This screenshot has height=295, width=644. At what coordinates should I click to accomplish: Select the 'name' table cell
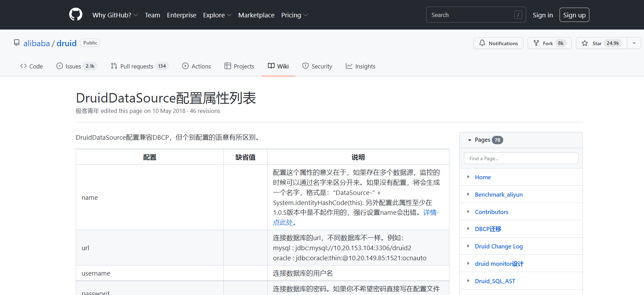150,197
